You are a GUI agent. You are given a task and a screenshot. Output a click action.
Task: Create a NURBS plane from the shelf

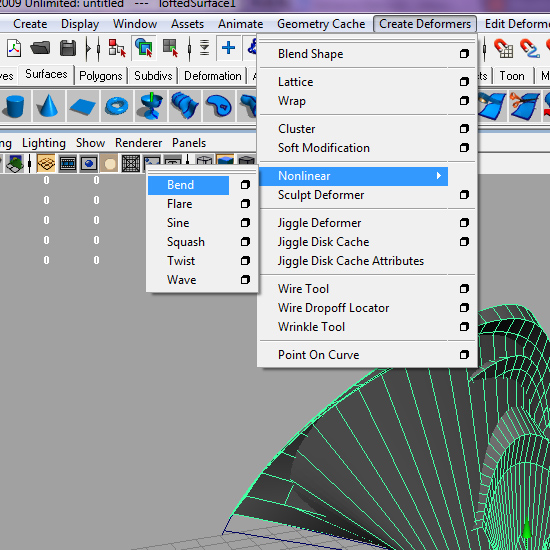coord(82,106)
